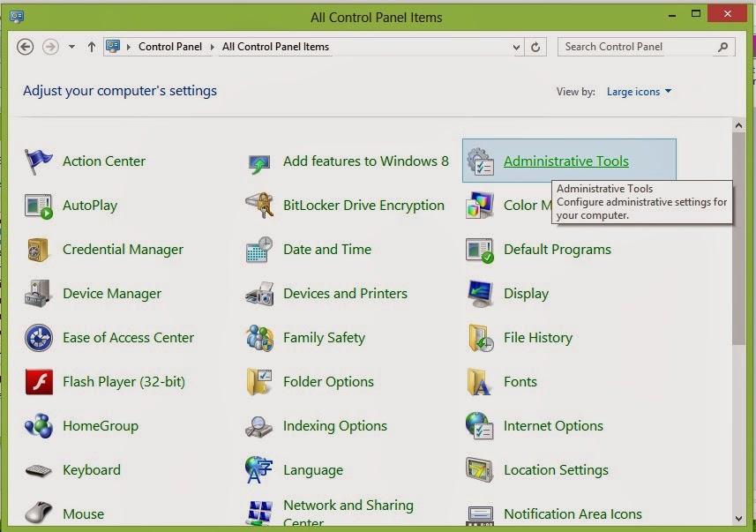This screenshot has width=756, height=532.
Task: Click the Back navigation arrow button
Action: (x=25, y=47)
